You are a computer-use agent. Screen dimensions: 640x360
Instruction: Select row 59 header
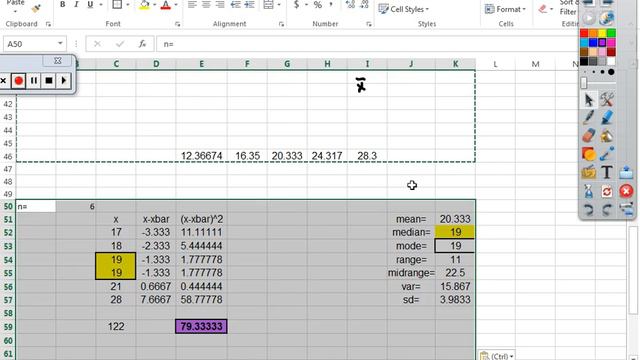(8, 327)
